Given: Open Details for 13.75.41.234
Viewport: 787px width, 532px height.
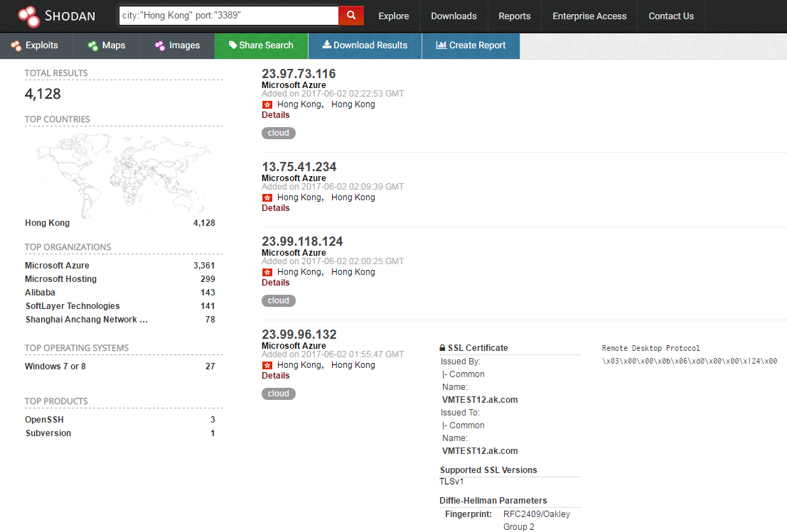Looking at the screenshot, I should click(x=276, y=208).
